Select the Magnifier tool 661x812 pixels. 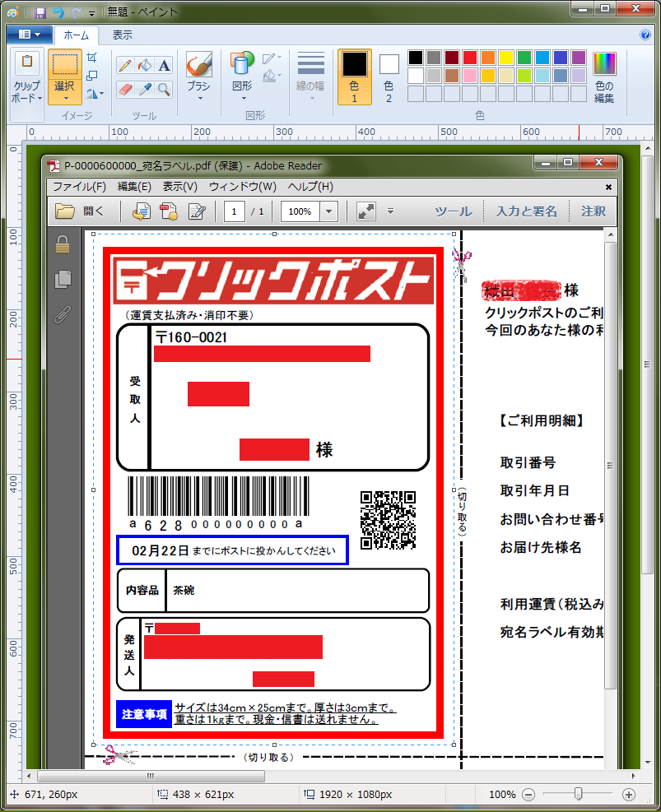click(164, 89)
